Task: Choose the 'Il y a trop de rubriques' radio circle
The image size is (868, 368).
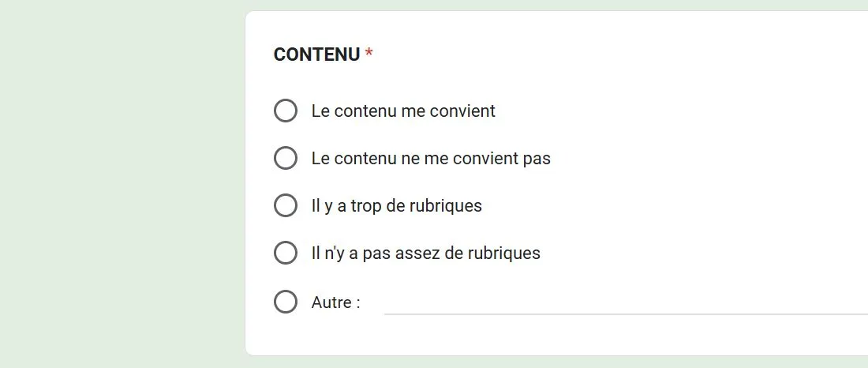Action: [x=285, y=206]
